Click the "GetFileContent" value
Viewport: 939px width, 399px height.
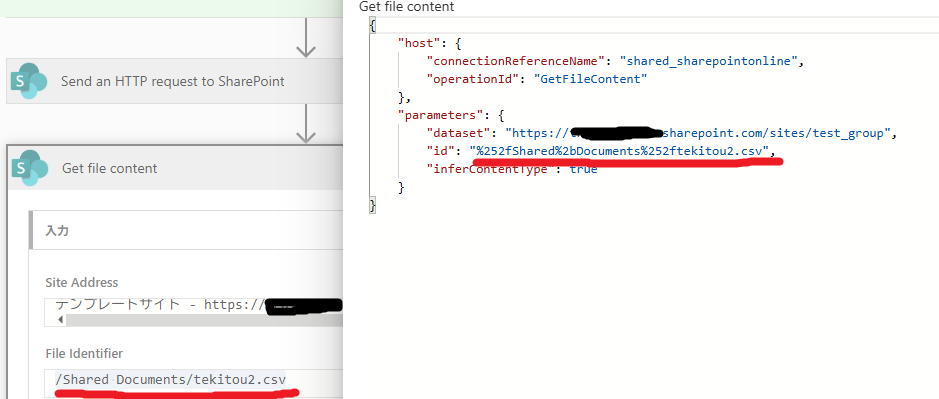click(590, 79)
